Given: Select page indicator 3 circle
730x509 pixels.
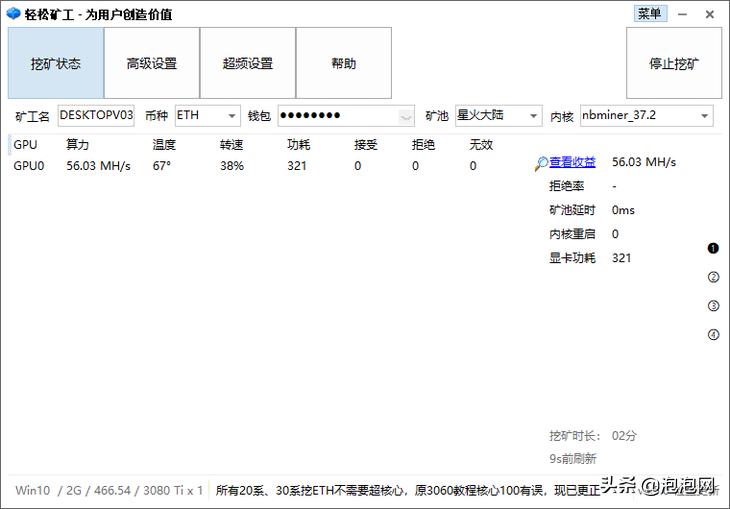Looking at the screenshot, I should click(713, 305).
